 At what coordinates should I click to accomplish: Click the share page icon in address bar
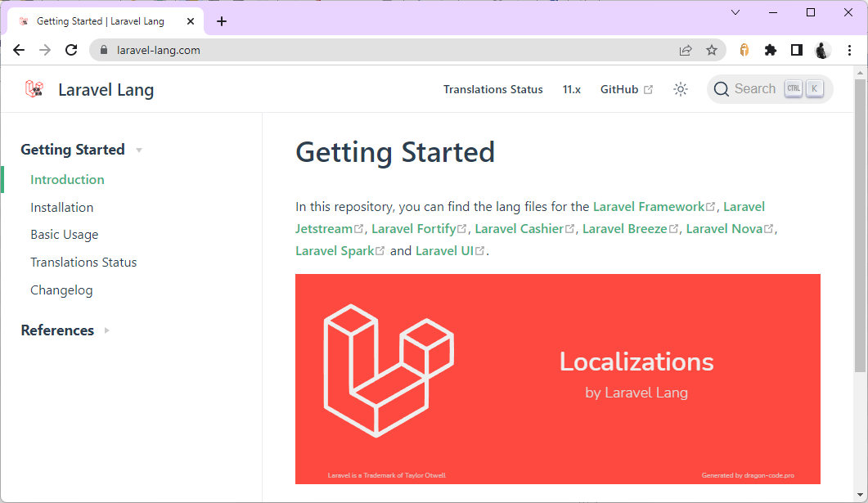click(686, 51)
